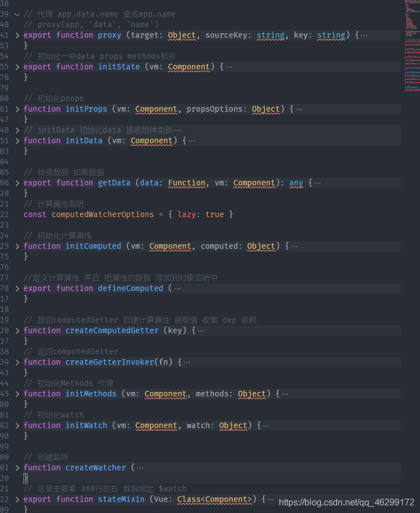Viewport: 420px width, 513px height.
Task: Expand the folded initMethods function
Action: click(17, 394)
